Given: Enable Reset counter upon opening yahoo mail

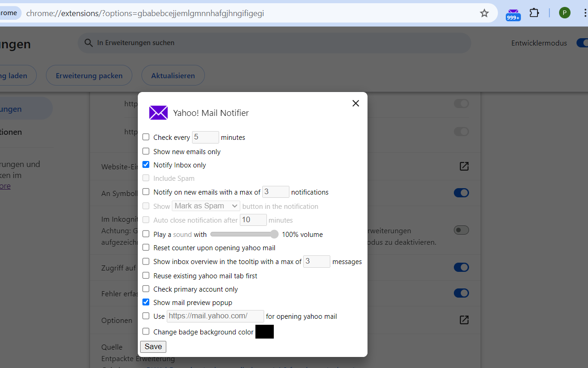Looking at the screenshot, I should [146, 247].
